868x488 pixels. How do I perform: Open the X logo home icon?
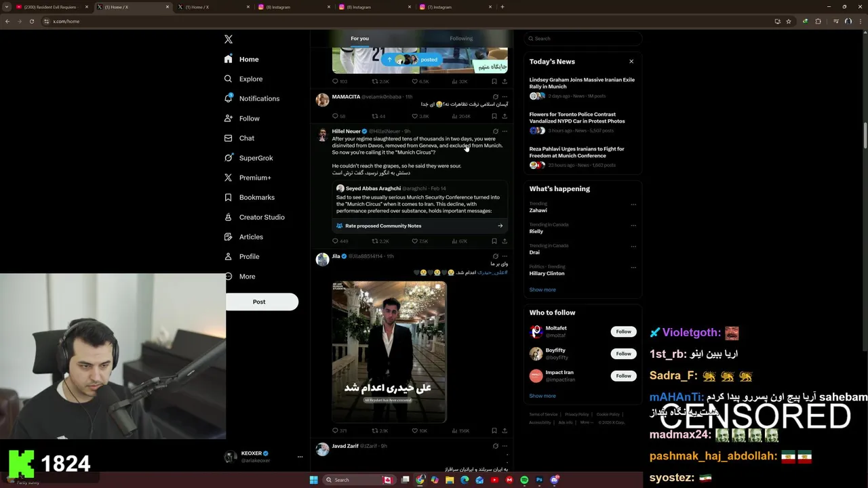229,39
